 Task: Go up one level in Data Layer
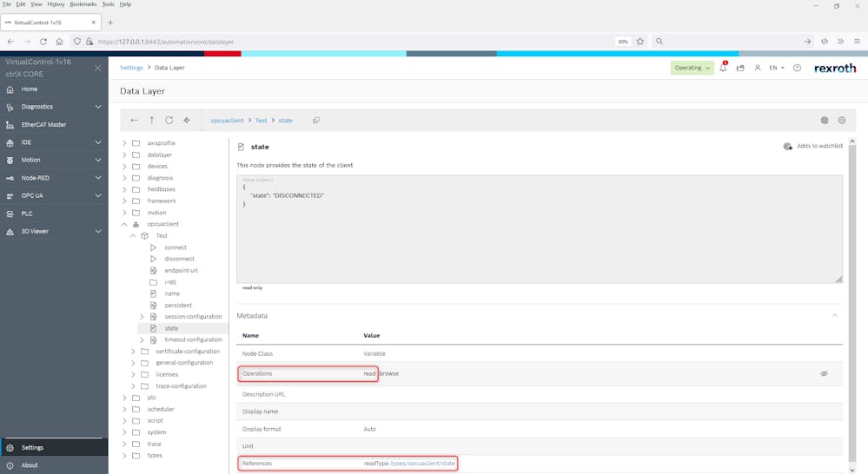pos(151,121)
